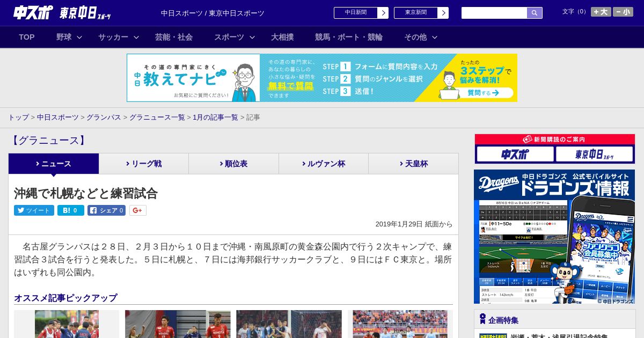Click the オススメ記事ピックアップ heading

click(x=65, y=298)
